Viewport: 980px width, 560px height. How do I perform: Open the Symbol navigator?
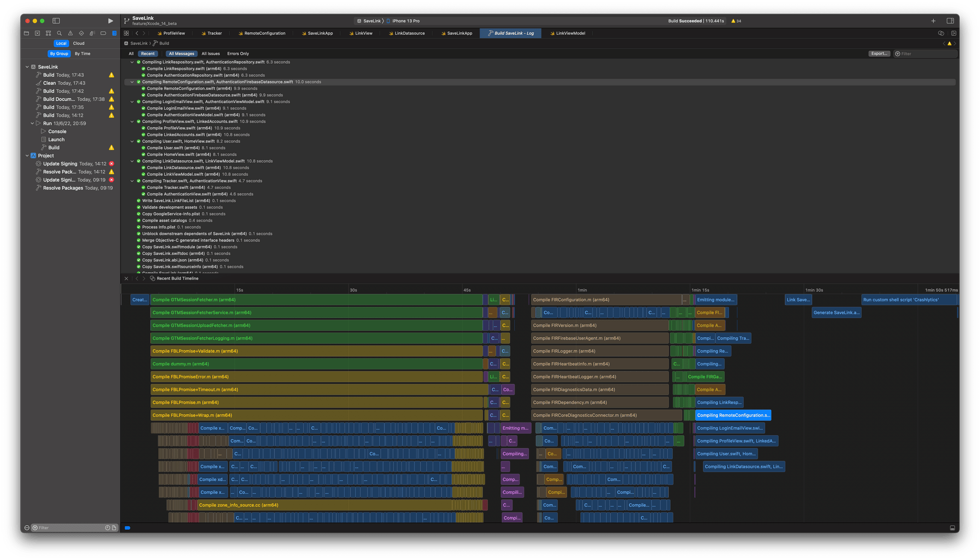pos(48,33)
